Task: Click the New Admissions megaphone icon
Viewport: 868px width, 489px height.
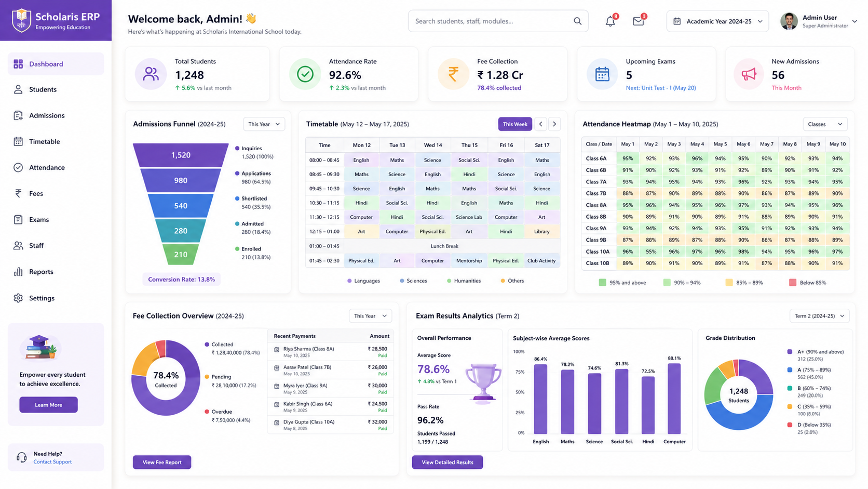Action: [x=749, y=74]
